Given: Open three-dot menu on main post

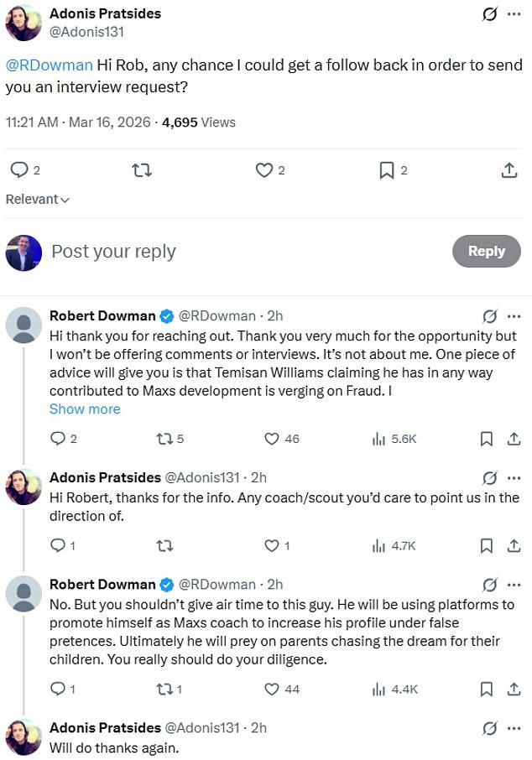Looking at the screenshot, I should (x=514, y=14).
